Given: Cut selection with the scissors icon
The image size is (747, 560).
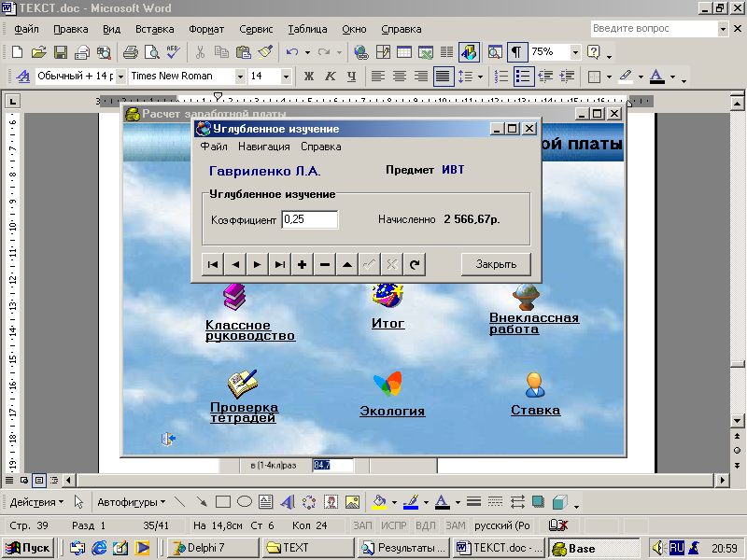Looking at the screenshot, I should point(200,52).
